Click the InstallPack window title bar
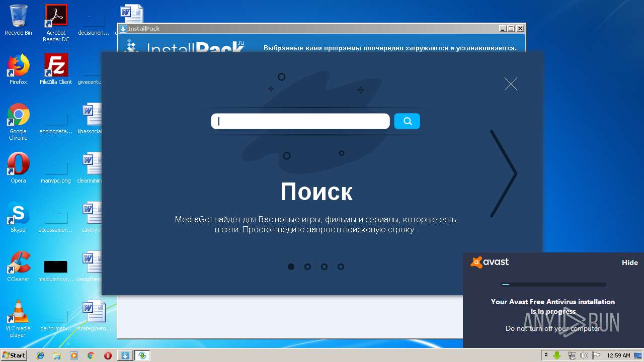The width and height of the screenshot is (644, 362). coord(321,29)
